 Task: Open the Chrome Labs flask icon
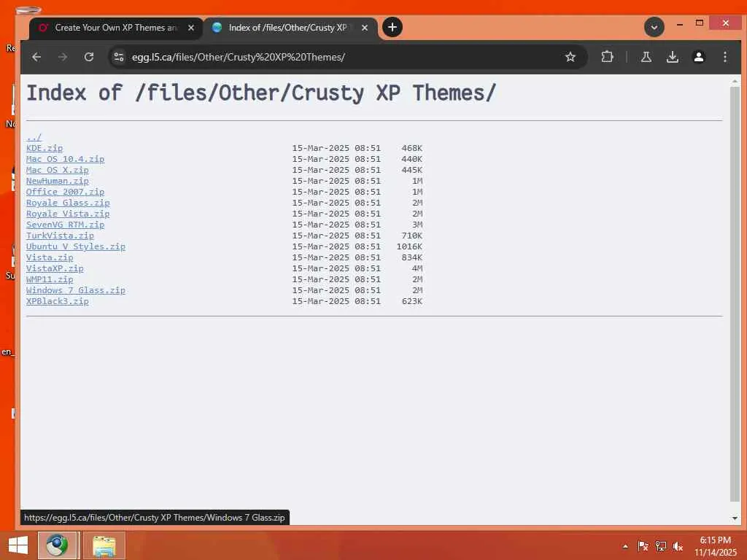point(646,57)
